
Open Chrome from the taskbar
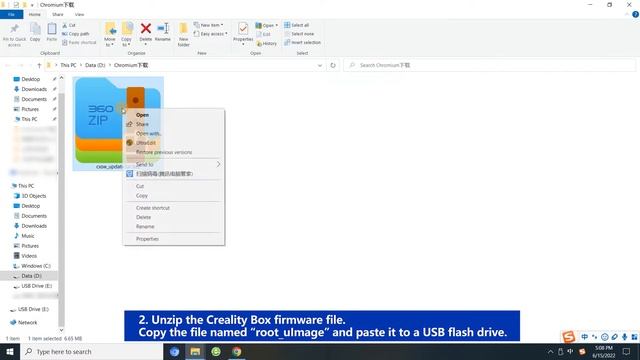coord(237,351)
